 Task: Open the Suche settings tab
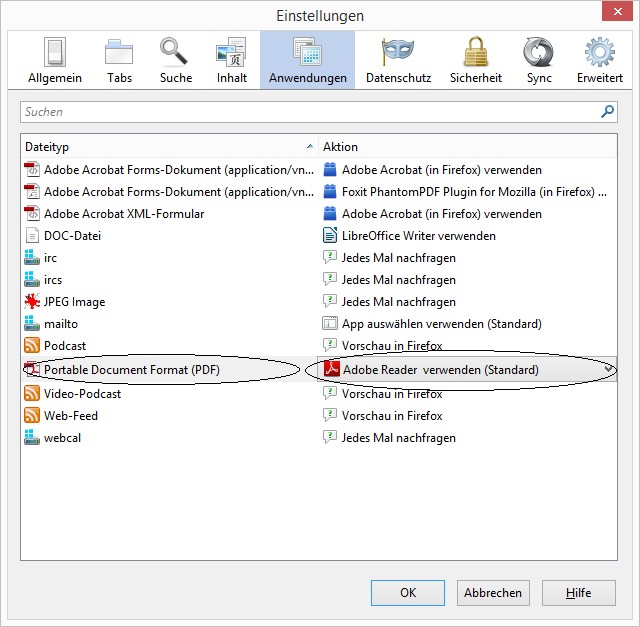tap(176, 60)
